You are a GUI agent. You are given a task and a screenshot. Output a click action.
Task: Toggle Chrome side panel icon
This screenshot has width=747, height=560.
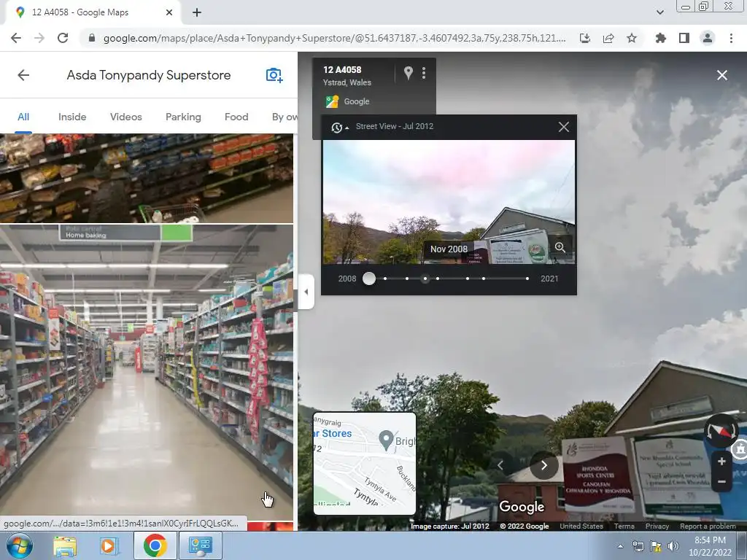click(684, 38)
